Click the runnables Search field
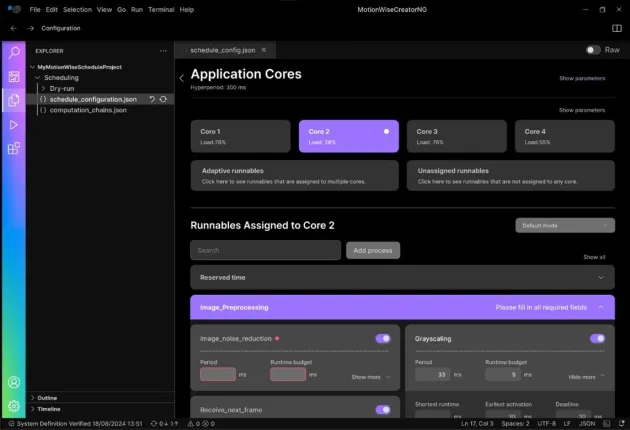Screen dimensions: 630x430 click(265, 250)
